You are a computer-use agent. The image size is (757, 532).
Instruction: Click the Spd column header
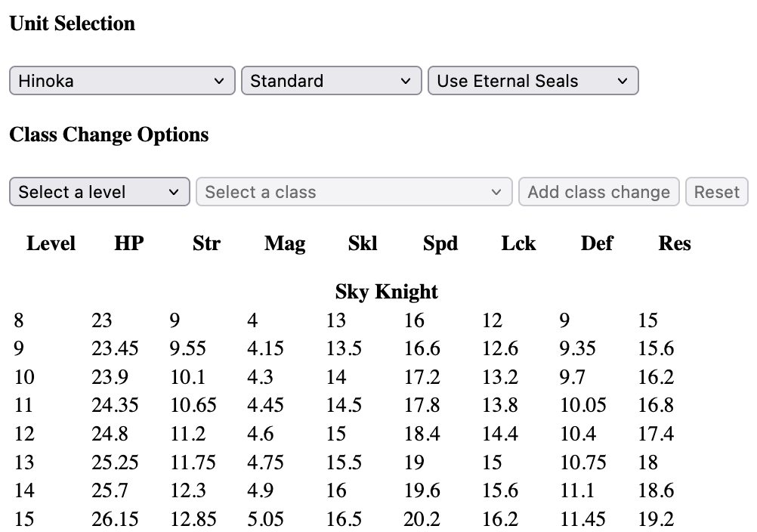[440, 243]
